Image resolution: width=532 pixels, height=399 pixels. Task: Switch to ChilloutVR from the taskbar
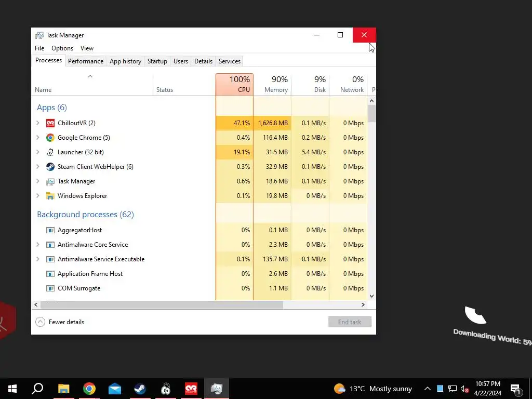191,389
